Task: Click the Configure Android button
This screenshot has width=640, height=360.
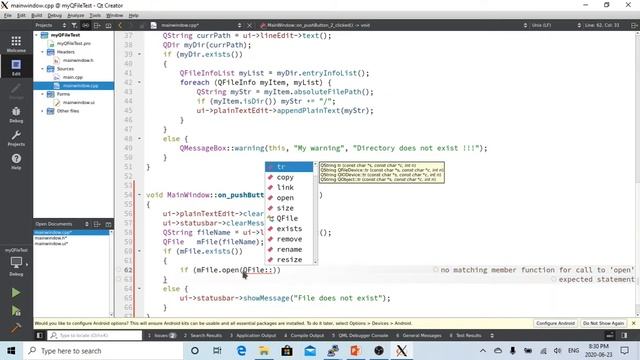Action: click(x=555, y=323)
